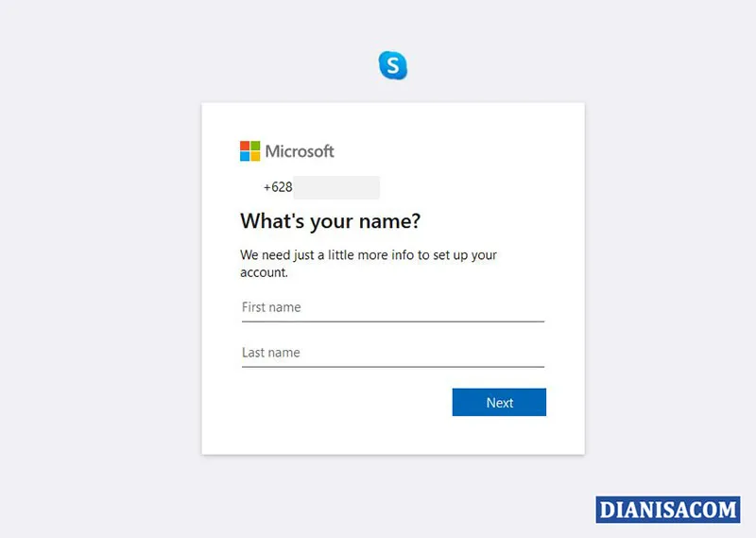Focus the First name field
Screen dimensions: 756x538
(393, 307)
